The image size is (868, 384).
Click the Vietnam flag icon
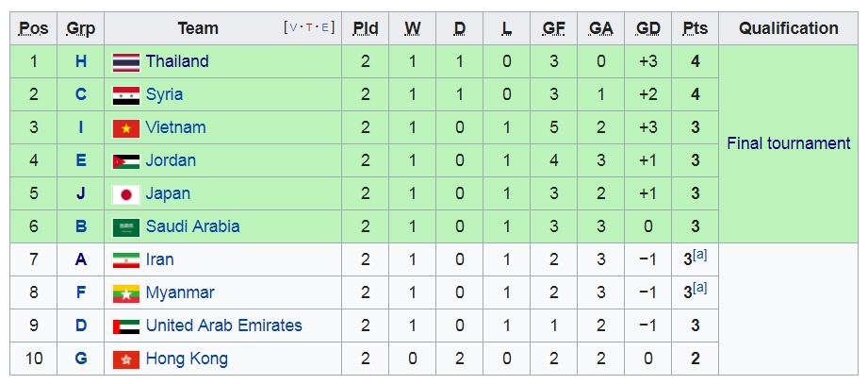coord(126,128)
